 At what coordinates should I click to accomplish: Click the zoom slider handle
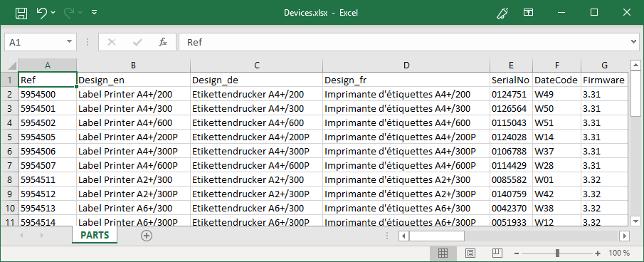tap(557, 253)
